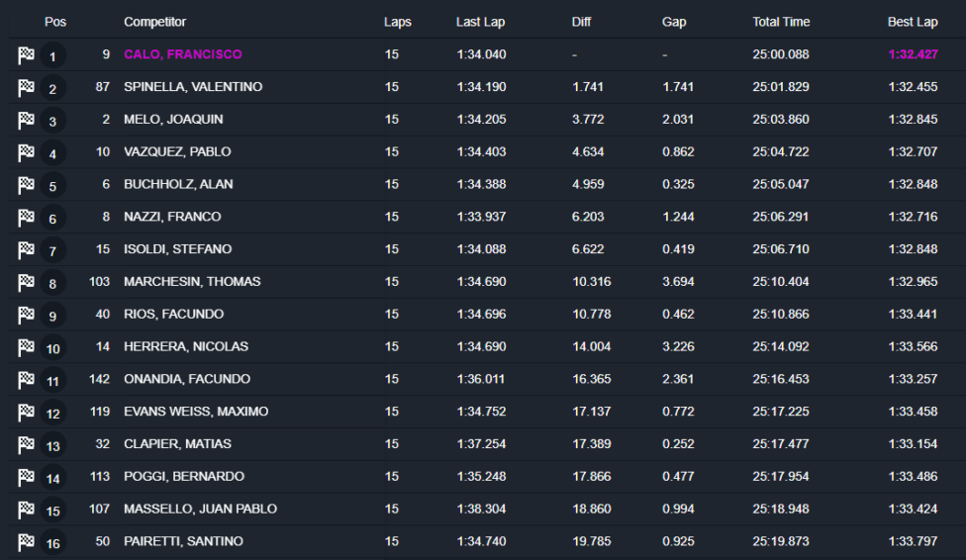Click the Competitor column header
Image resolution: width=966 pixels, height=560 pixels.
point(154,22)
